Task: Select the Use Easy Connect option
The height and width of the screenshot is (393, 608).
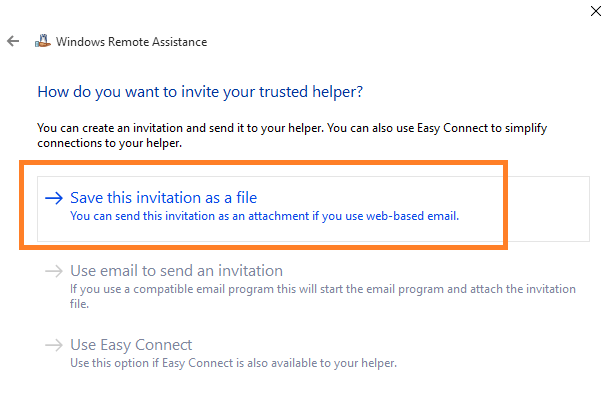Action: pos(131,345)
